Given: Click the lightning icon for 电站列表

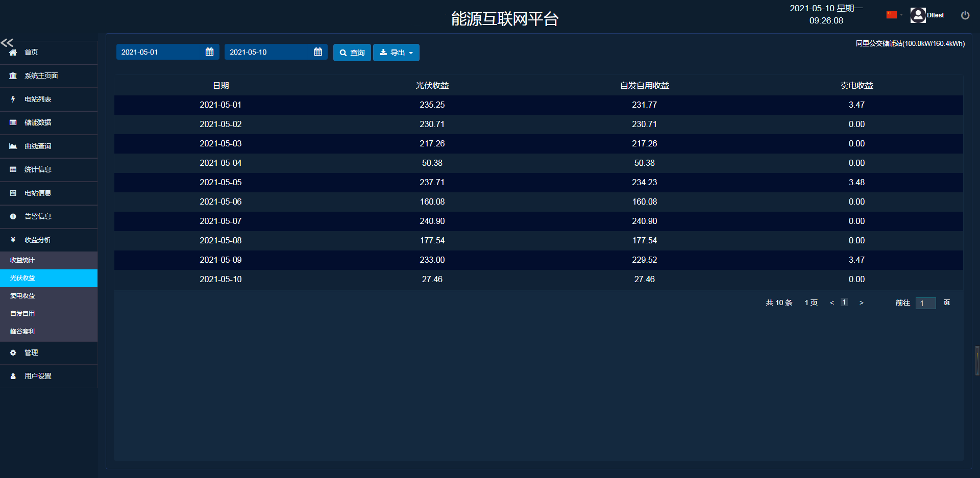Looking at the screenshot, I should (x=13, y=99).
